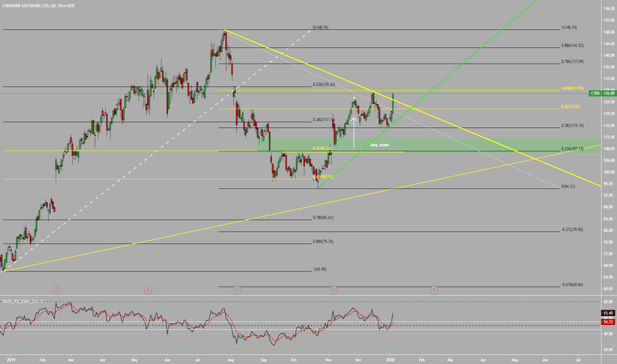The width and height of the screenshot is (617, 364).
Task: Click the RSI value label 65.40
Action: coord(608,313)
